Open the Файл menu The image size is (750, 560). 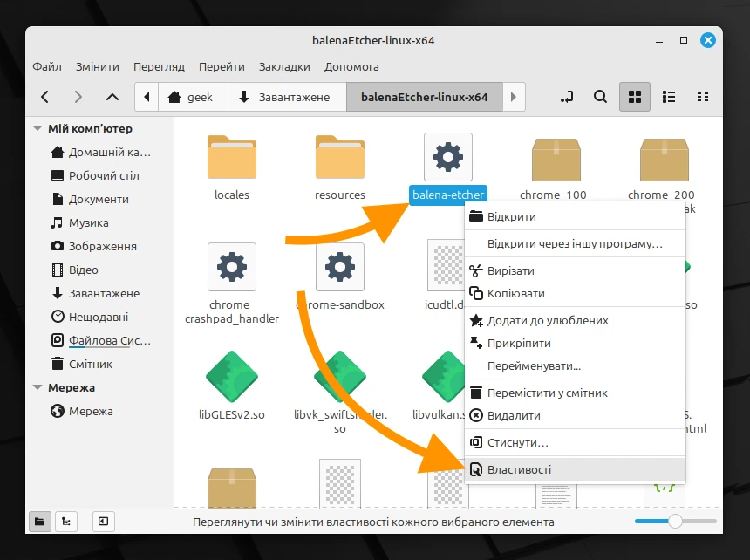click(x=47, y=66)
